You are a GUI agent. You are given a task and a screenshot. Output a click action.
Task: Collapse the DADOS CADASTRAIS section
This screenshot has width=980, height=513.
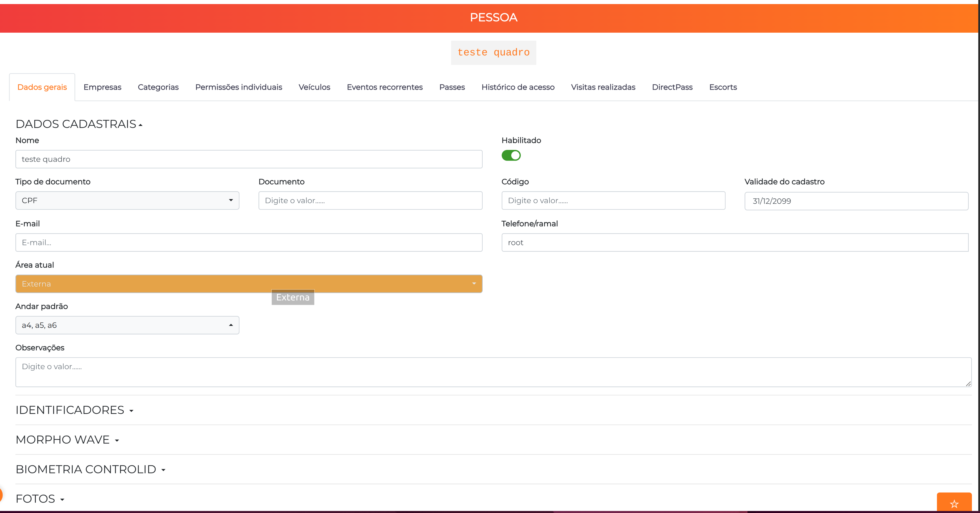(79, 124)
